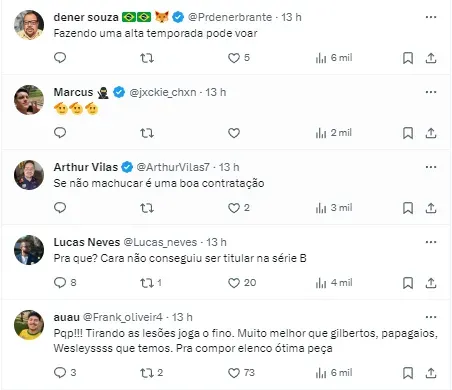
Task: Expand more options for auau's tweet
Action: click(x=431, y=317)
